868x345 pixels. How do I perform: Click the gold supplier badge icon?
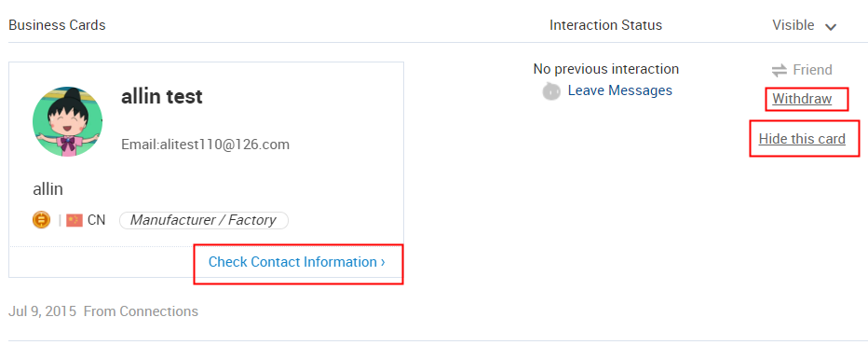point(42,220)
